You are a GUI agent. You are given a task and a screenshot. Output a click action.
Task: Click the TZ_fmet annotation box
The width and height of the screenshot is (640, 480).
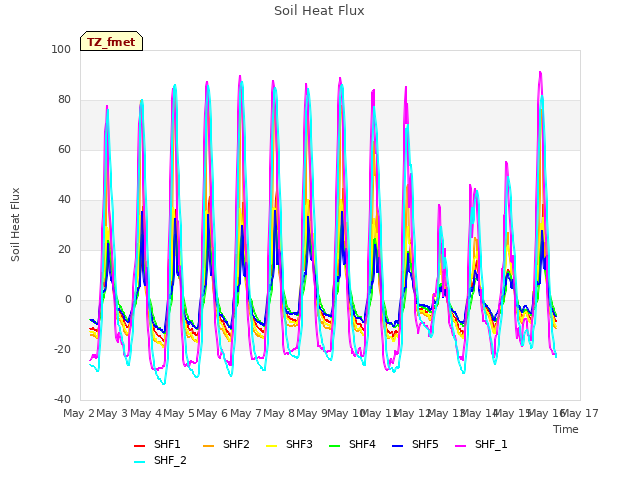(111, 41)
